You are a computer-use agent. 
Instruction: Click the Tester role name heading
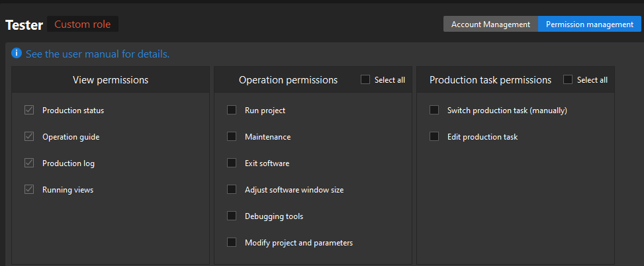[x=24, y=24]
